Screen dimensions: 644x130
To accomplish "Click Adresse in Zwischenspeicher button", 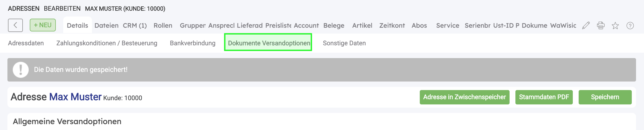I will coord(465,97).
